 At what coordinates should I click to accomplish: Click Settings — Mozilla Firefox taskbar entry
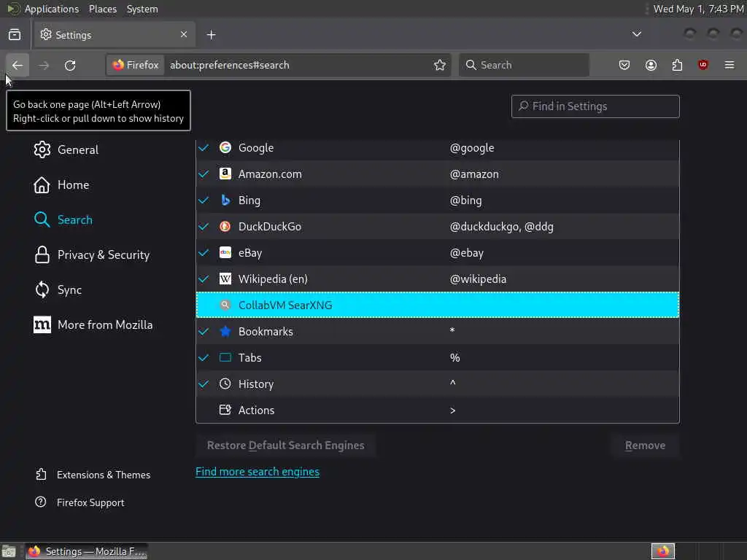pyautogui.click(x=86, y=551)
